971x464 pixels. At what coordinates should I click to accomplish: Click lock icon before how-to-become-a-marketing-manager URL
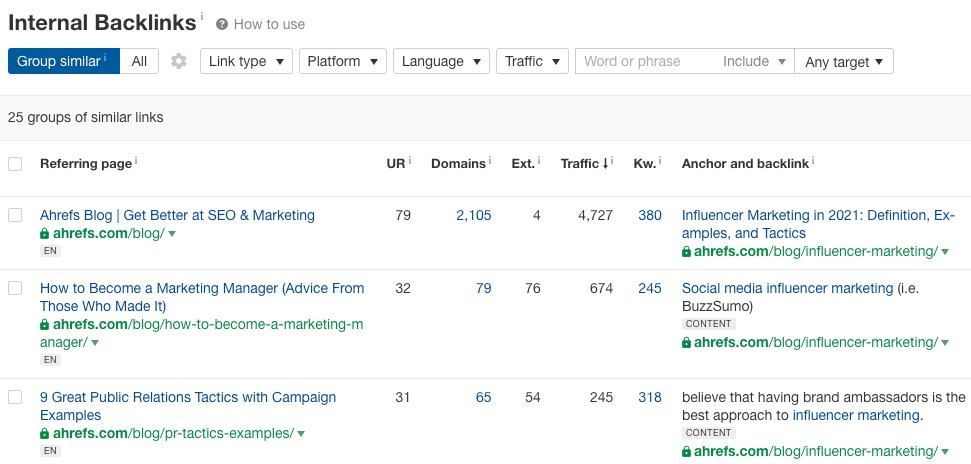(x=44, y=325)
